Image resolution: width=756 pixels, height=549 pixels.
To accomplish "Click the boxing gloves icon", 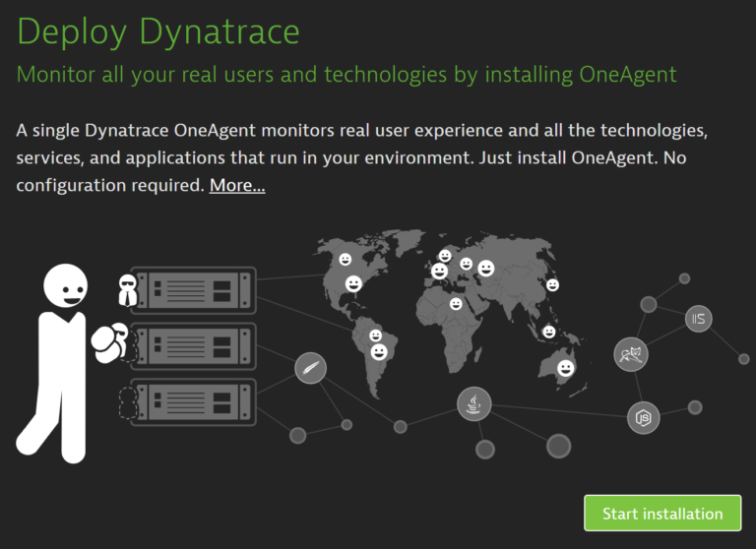I will coord(108,340).
